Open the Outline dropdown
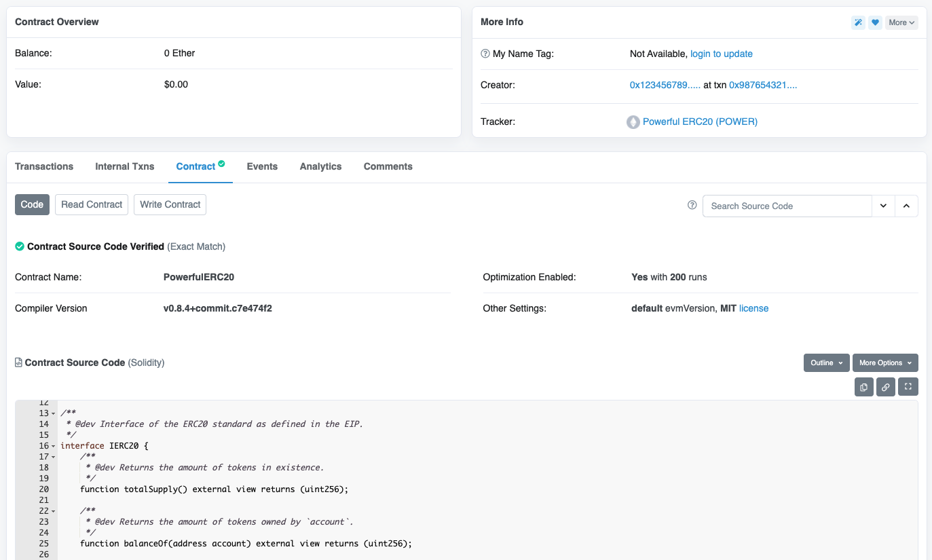The image size is (932, 560). click(825, 362)
